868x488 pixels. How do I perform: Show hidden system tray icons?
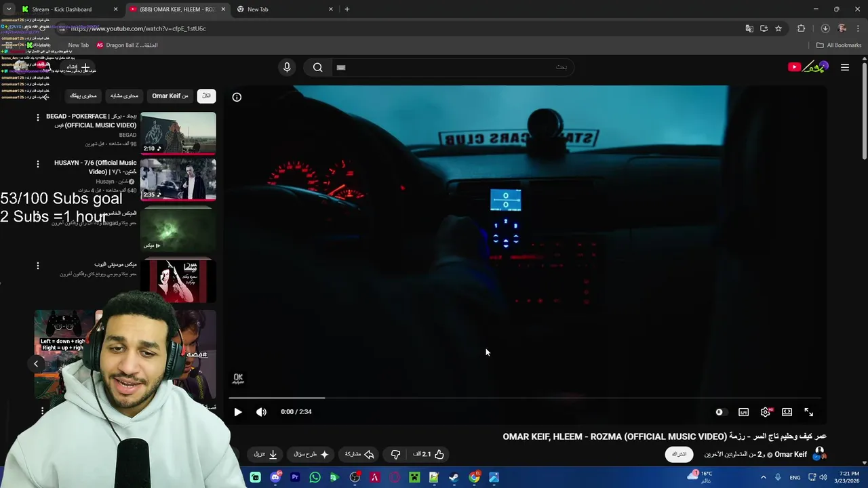(x=764, y=478)
